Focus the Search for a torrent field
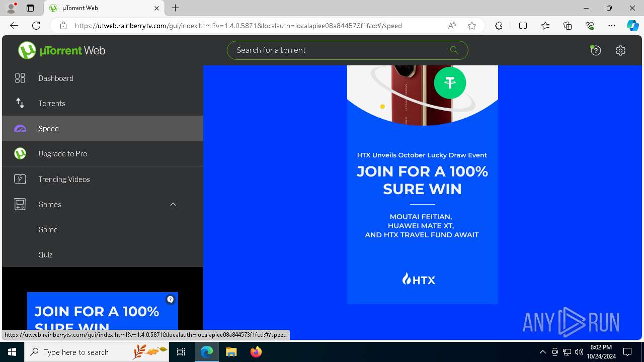The image size is (644, 362). [347, 50]
